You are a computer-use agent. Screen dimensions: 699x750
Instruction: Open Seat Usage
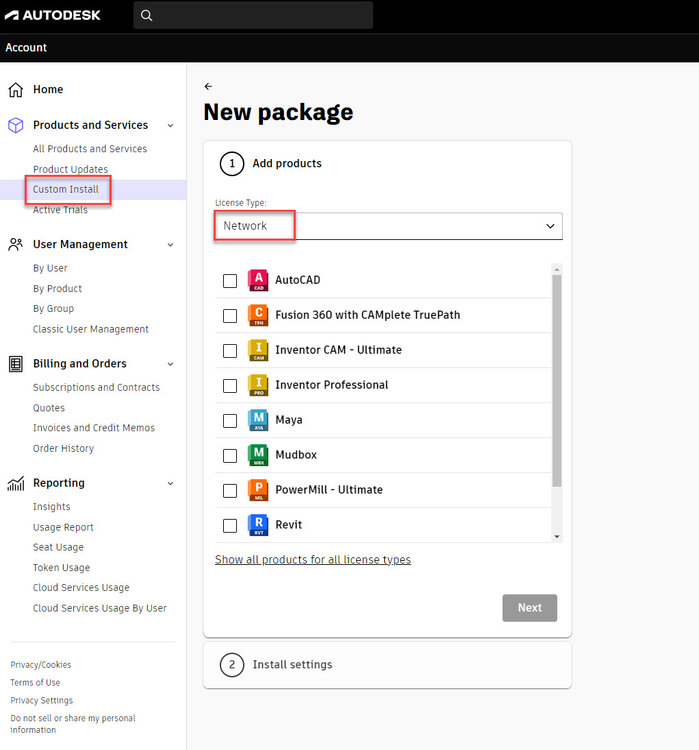tap(58, 547)
